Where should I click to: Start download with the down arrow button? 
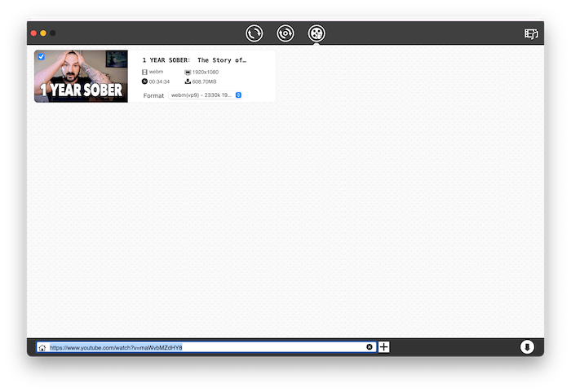528,347
